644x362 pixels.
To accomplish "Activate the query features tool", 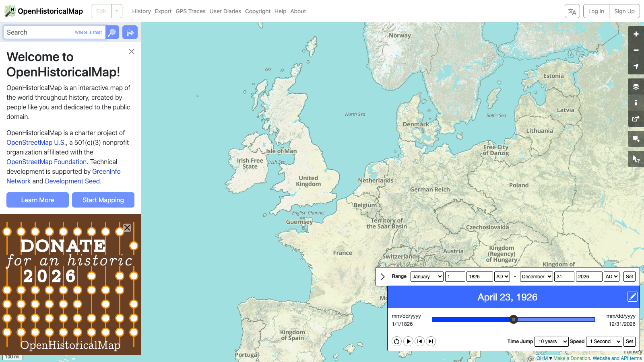I will click(636, 158).
